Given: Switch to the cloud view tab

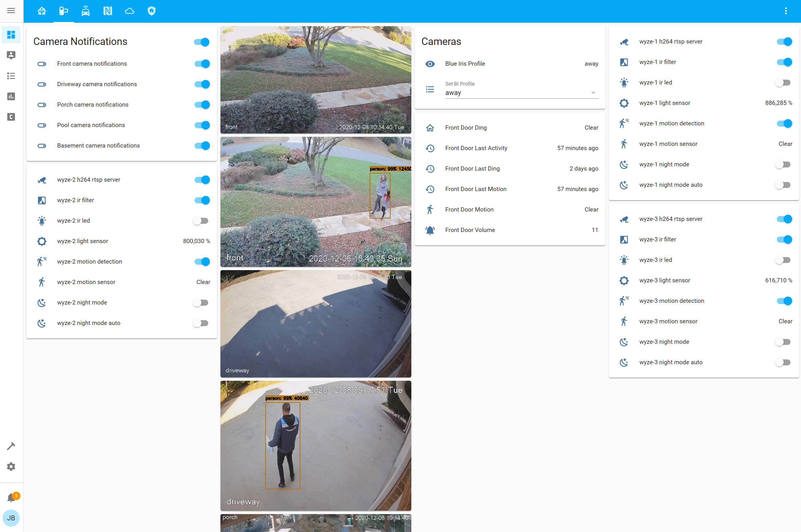Looking at the screenshot, I should pyautogui.click(x=129, y=11).
